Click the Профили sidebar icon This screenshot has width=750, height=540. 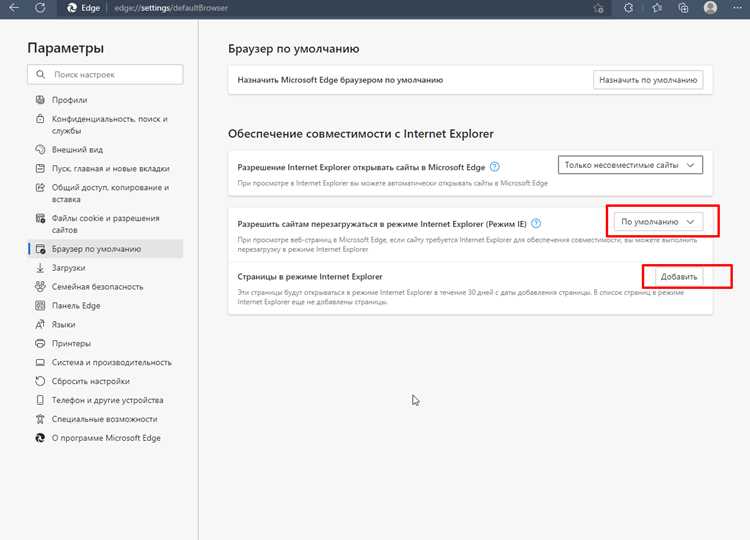point(40,100)
